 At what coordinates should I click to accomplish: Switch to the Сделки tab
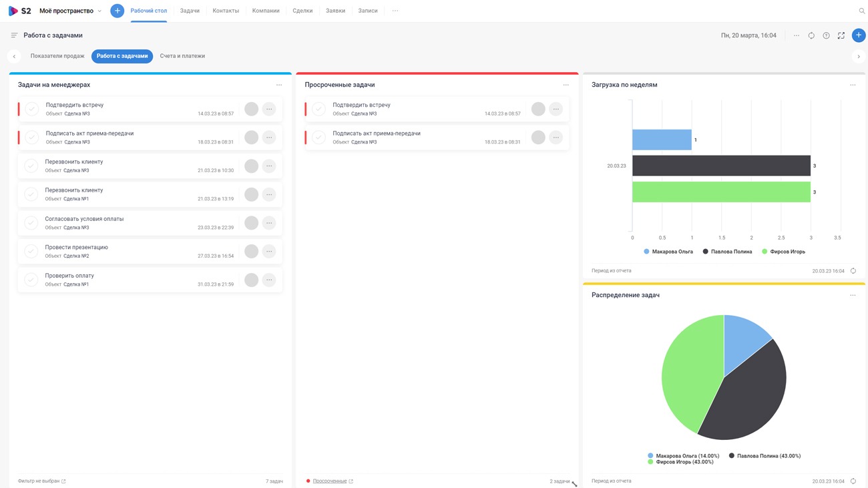302,11
